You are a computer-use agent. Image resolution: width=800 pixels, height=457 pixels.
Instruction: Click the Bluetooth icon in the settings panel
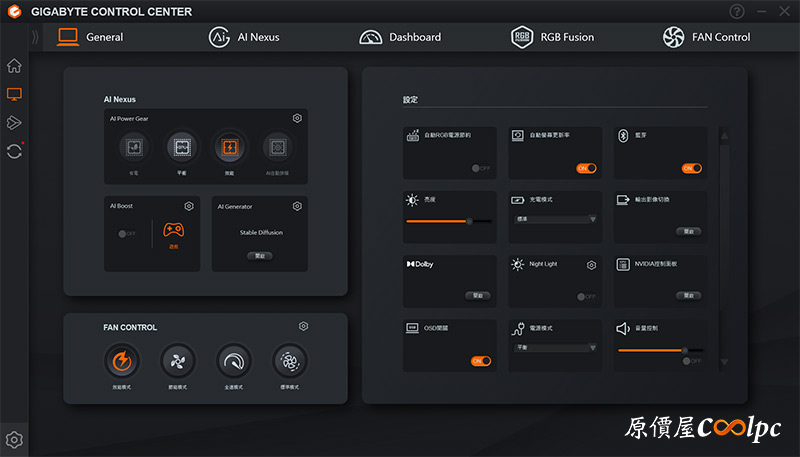623,136
